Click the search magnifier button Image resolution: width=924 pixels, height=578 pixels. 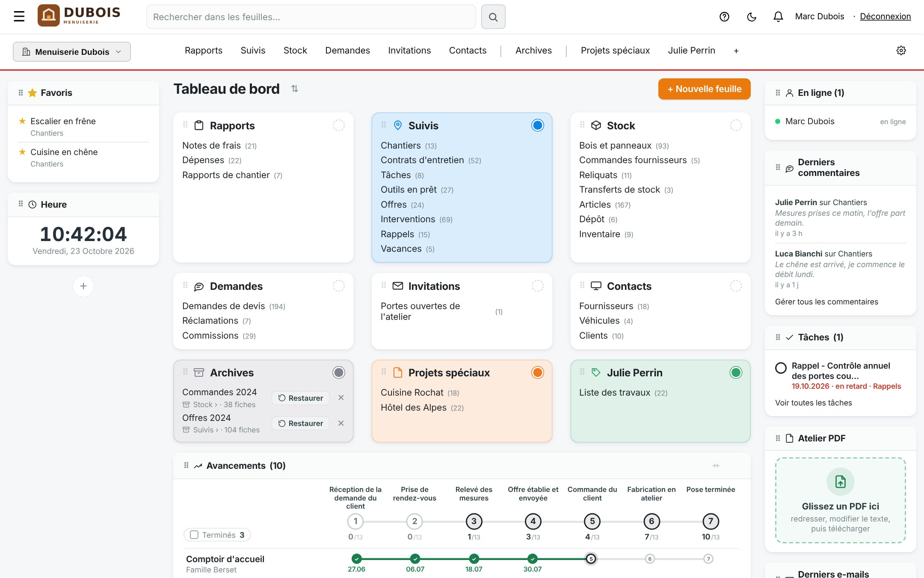click(x=493, y=17)
